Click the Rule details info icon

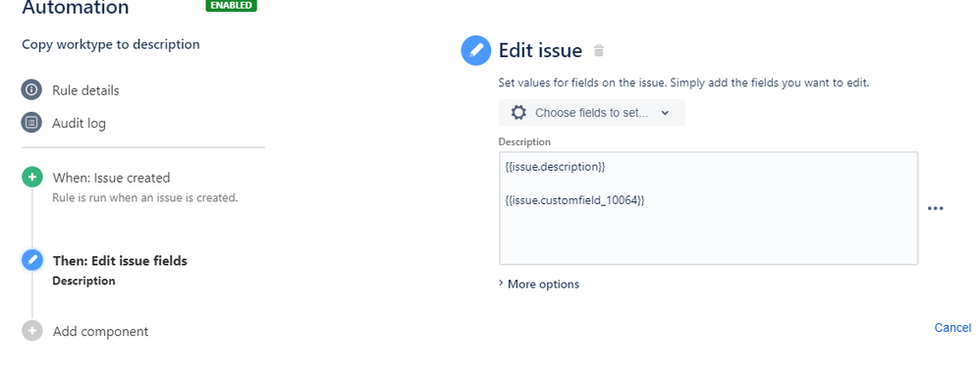click(31, 90)
